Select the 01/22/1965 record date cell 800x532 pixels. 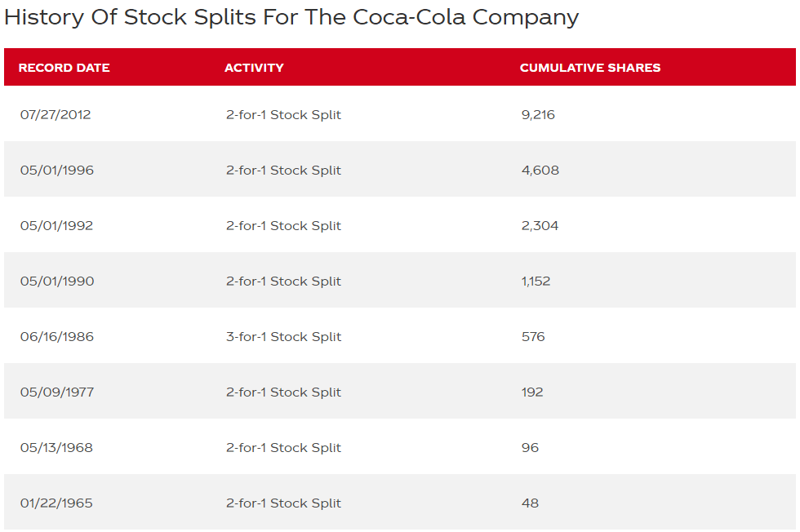click(56, 503)
